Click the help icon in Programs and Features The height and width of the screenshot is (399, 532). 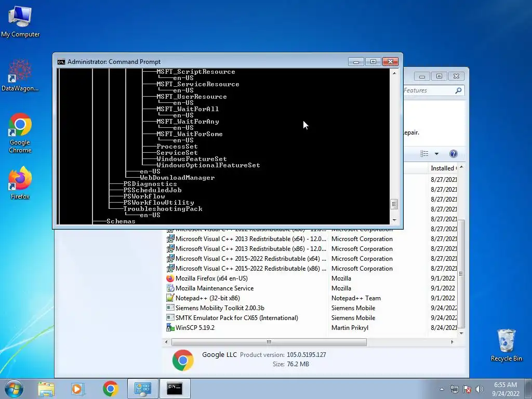pos(453,154)
